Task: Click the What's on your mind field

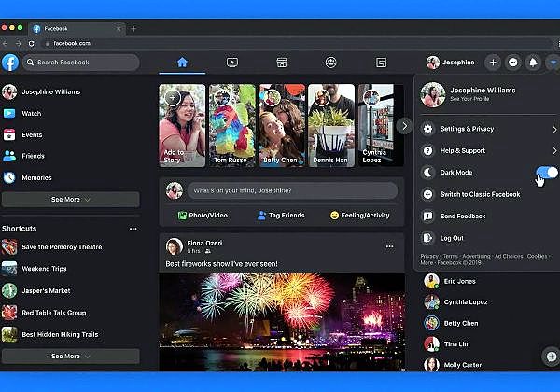Action: click(x=294, y=190)
